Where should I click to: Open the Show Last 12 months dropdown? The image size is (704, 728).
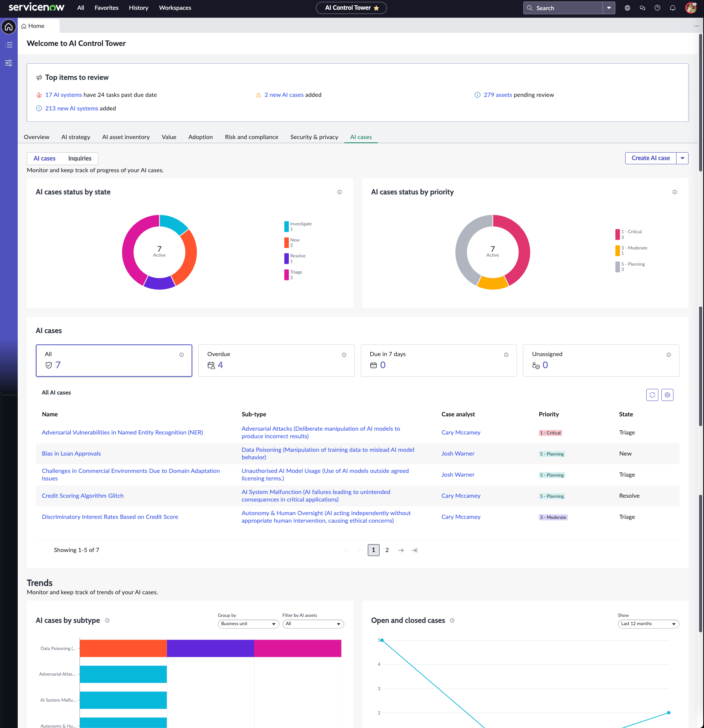tap(648, 624)
